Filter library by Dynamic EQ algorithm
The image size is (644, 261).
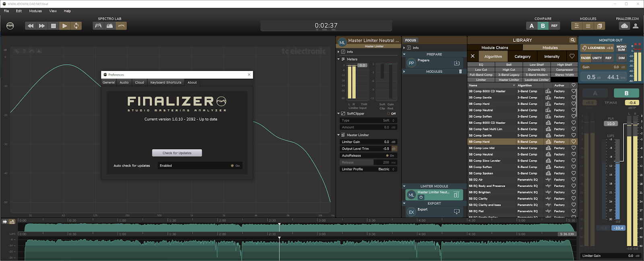[x=537, y=70]
